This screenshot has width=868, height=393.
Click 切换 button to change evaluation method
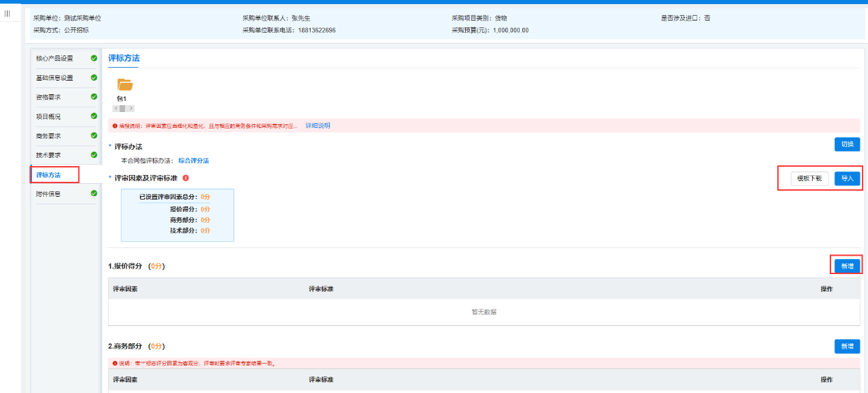click(x=847, y=144)
